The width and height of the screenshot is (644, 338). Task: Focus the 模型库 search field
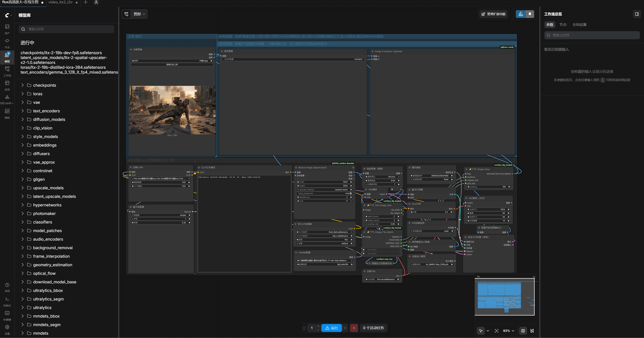[x=66, y=29]
